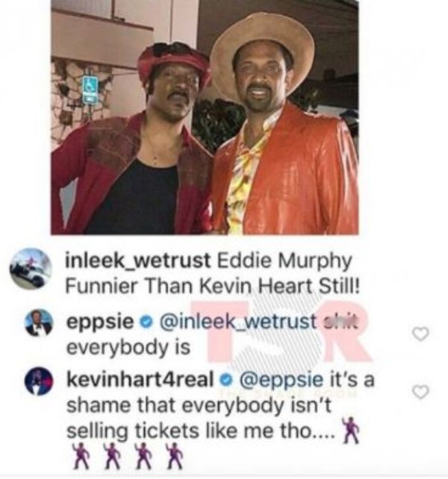Image resolution: width=448 pixels, height=479 pixels.
Task: Tap the @inleek_wetrust mention
Action: pos(237,322)
